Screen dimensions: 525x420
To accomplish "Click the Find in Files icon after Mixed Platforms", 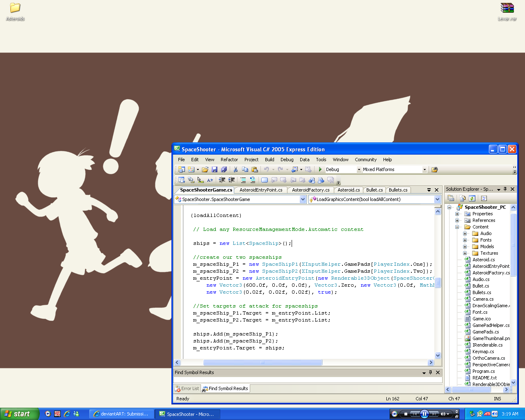I will (435, 169).
